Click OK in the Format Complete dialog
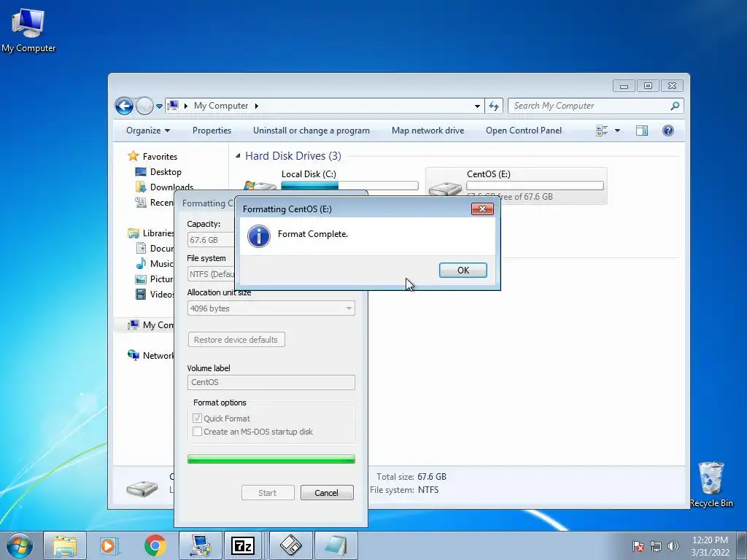This screenshot has width=747, height=560. click(462, 270)
